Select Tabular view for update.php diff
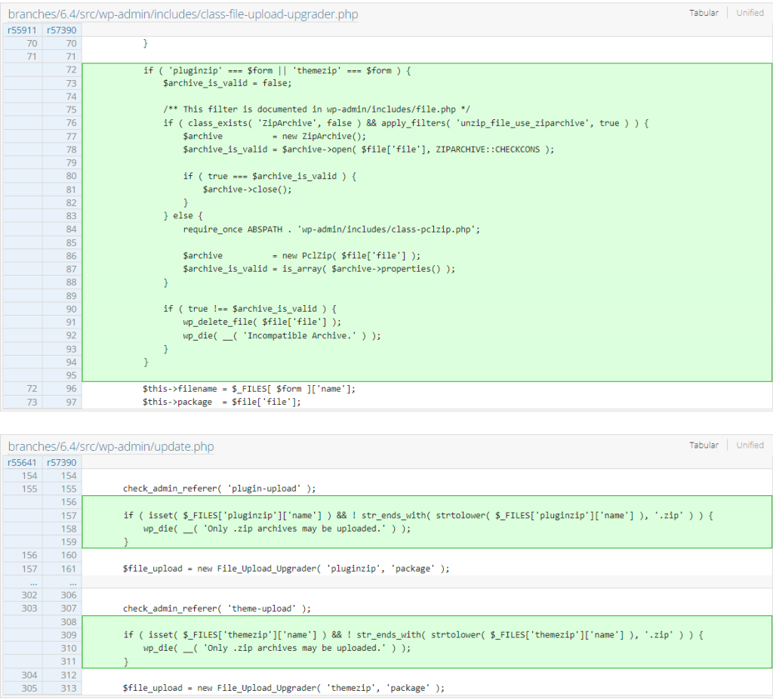Viewport: 773px width, 700px height. click(704, 446)
